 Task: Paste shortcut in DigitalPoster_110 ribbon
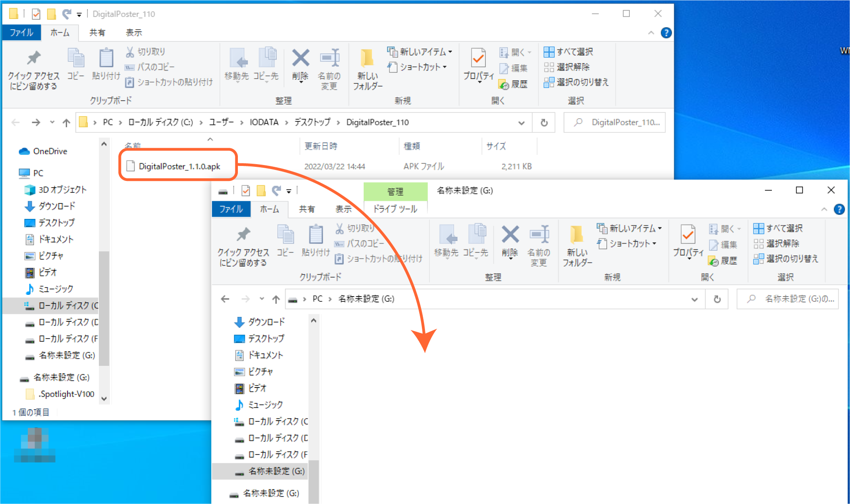(x=169, y=82)
